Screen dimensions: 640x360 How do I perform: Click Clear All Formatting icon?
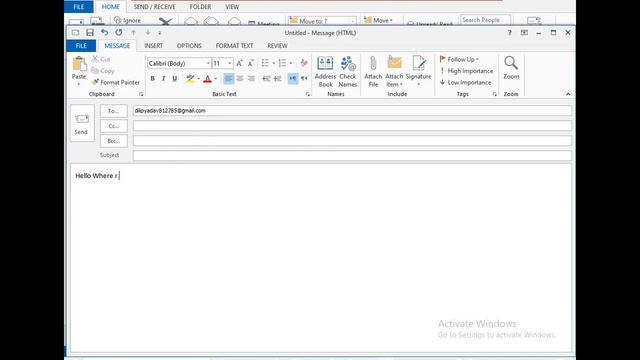(304, 63)
